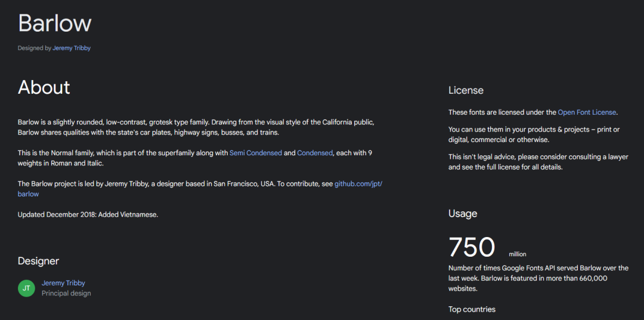Screen dimensions: 644x320
Task: Click the 'Principal design' role text
Action: pos(66,293)
